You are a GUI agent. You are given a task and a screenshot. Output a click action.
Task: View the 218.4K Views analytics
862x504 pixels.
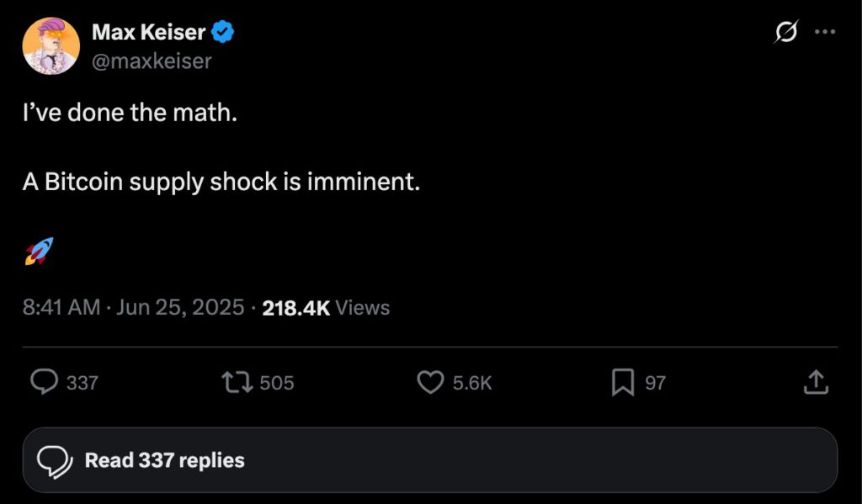326,308
